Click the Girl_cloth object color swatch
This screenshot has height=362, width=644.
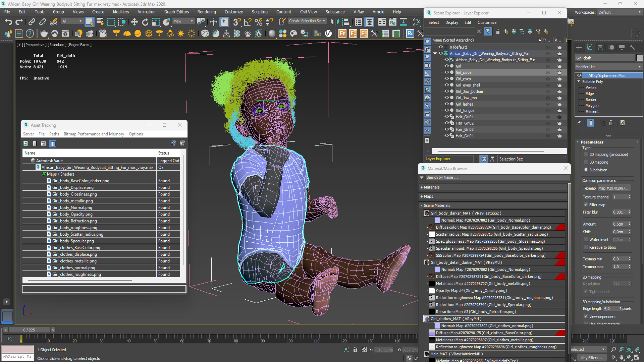point(639,58)
